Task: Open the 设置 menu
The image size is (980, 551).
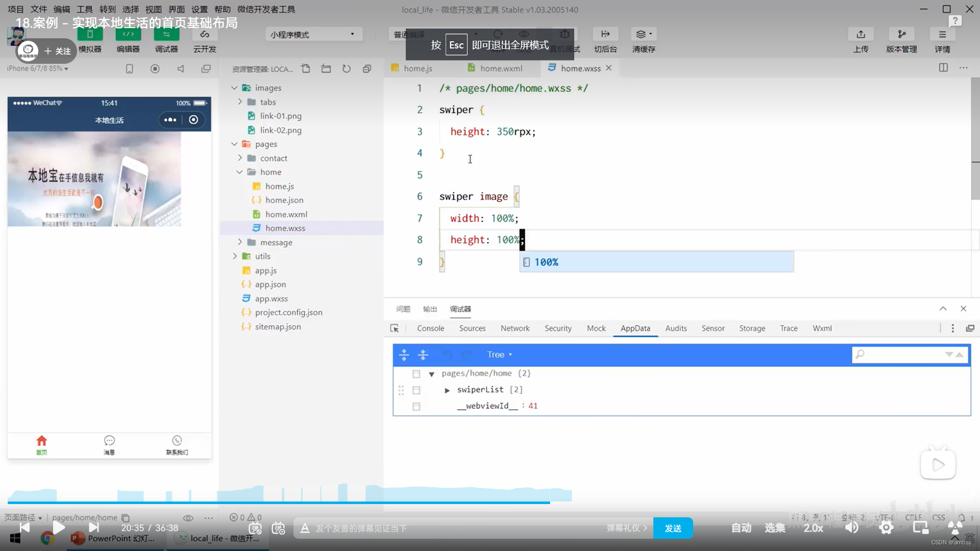Action: point(200,9)
